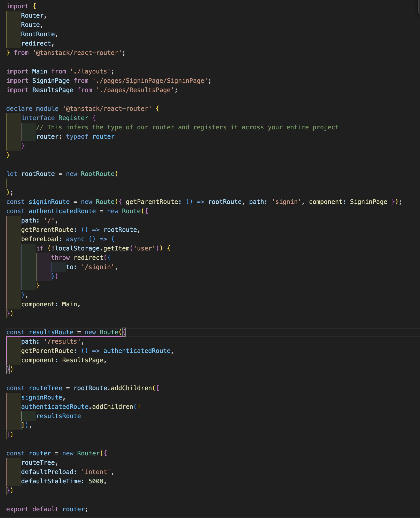Viewport: 420px width, 518px height.
Task: Click the '/signin' string literal
Action: coord(98,267)
